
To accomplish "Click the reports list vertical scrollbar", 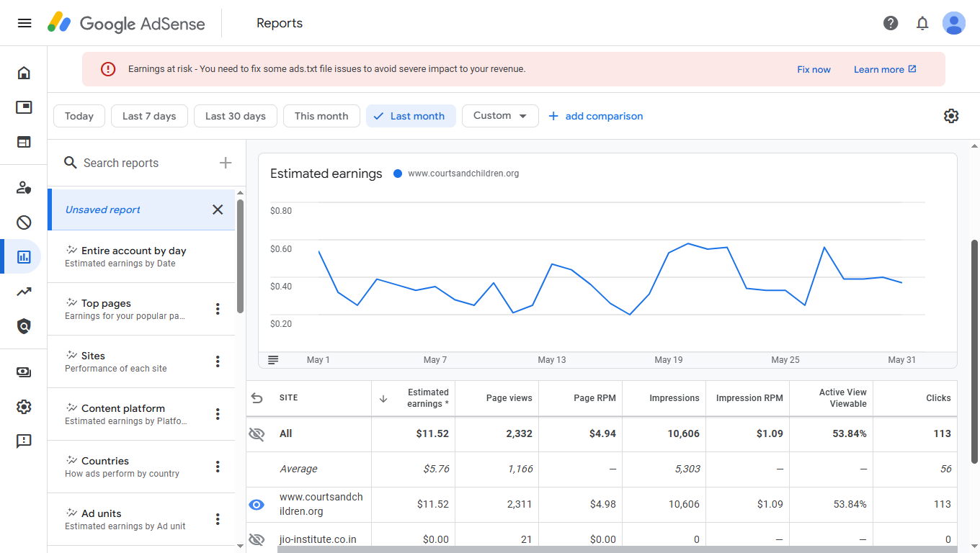I will click(240, 256).
